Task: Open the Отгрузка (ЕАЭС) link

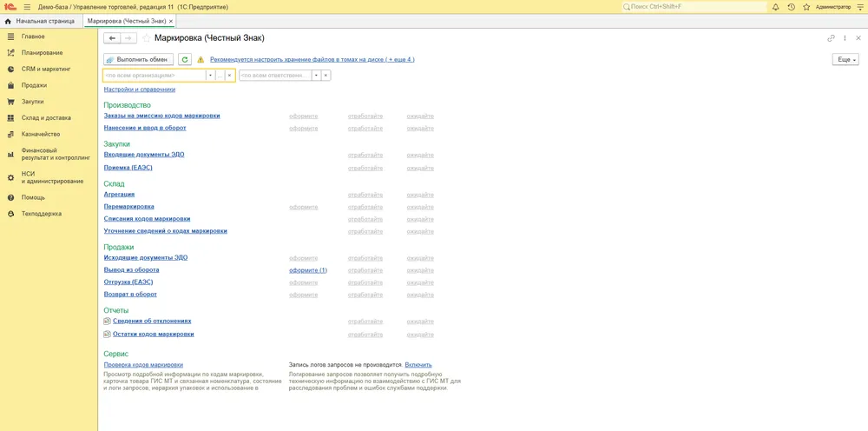Action: coord(128,282)
